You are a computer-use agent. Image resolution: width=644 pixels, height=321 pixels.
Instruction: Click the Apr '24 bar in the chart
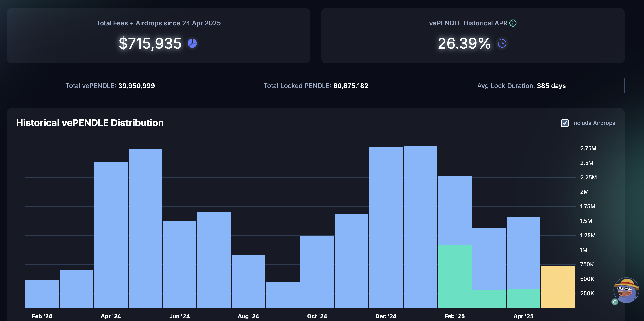(x=111, y=235)
